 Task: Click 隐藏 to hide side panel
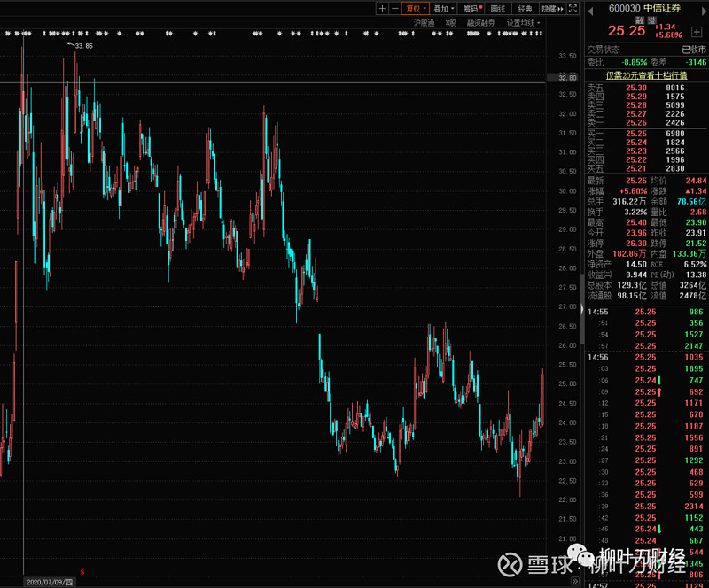click(552, 9)
